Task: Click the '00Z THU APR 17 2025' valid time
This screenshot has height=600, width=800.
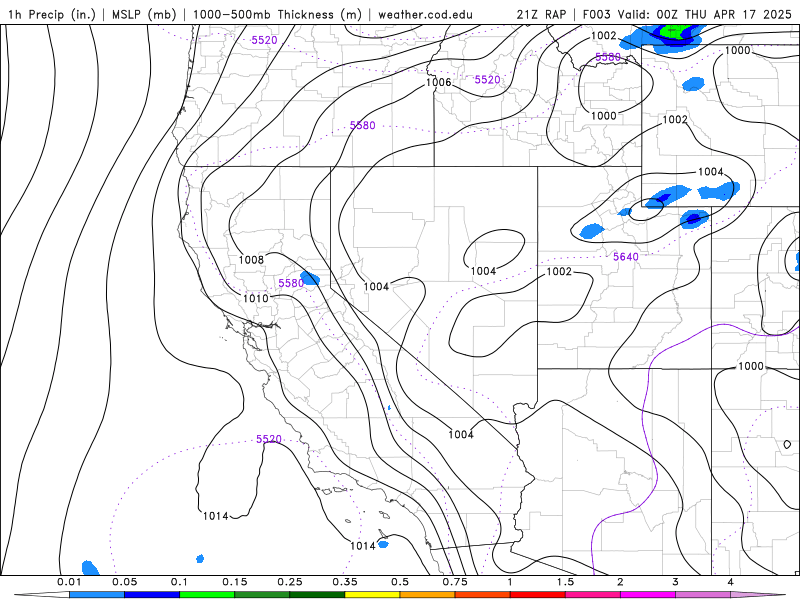Action: (x=724, y=14)
